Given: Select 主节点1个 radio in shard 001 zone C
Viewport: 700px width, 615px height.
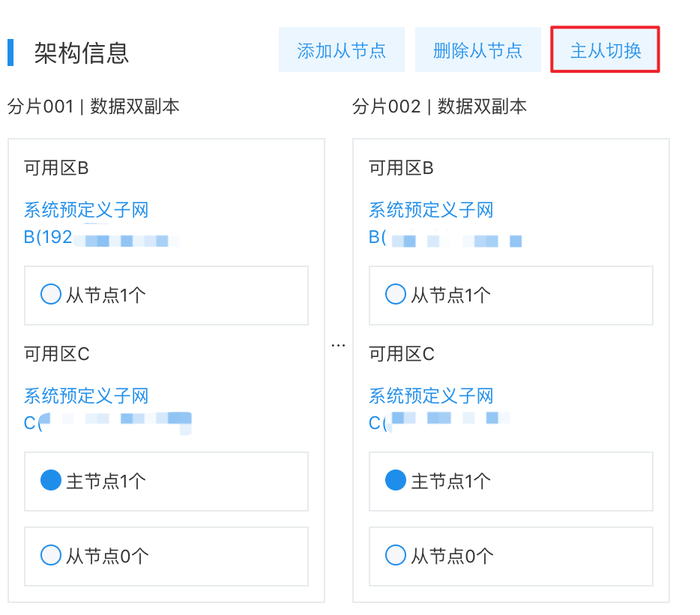Looking at the screenshot, I should pyautogui.click(x=51, y=480).
